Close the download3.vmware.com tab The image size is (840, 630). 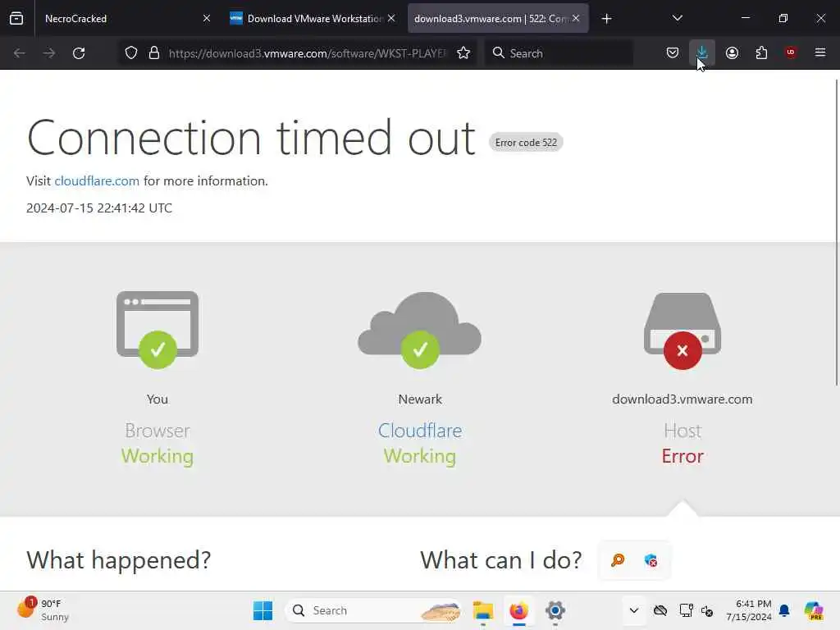pos(576,18)
